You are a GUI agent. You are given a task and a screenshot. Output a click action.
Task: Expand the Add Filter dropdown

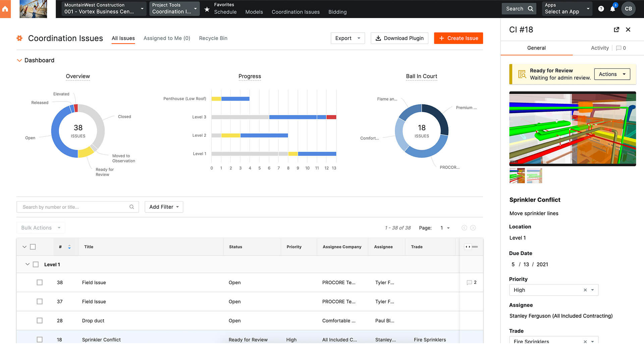click(x=163, y=207)
